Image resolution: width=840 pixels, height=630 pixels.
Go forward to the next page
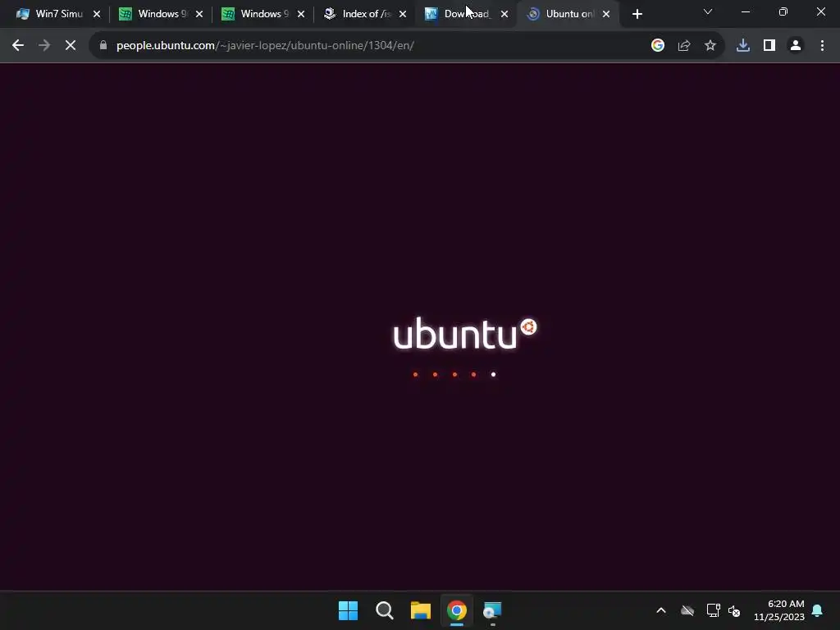[44, 46]
